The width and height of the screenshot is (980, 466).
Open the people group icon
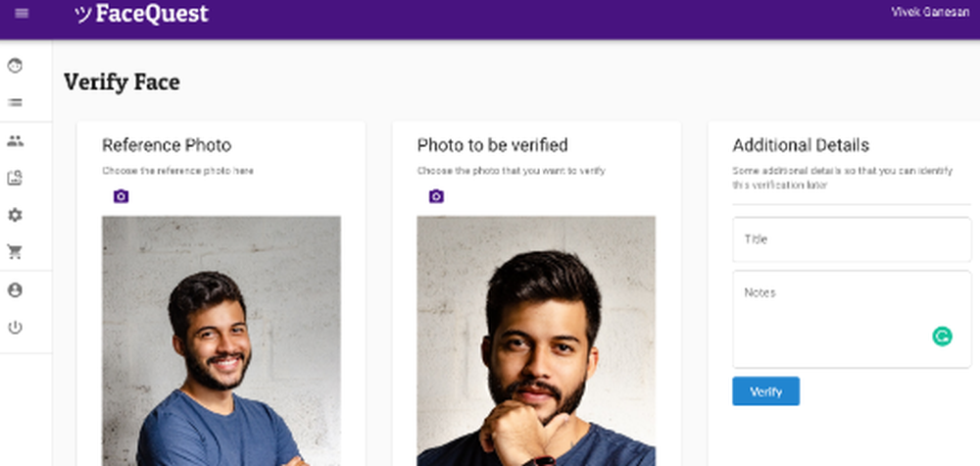(15, 140)
